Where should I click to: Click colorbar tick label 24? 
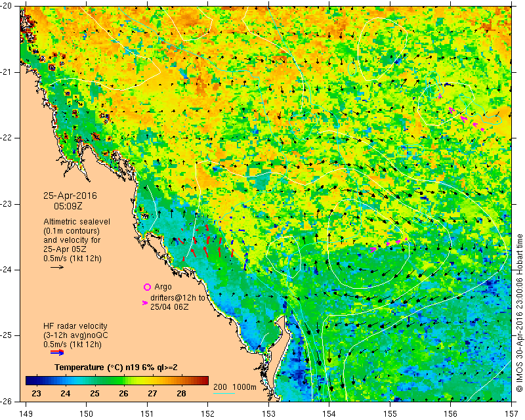65,393
